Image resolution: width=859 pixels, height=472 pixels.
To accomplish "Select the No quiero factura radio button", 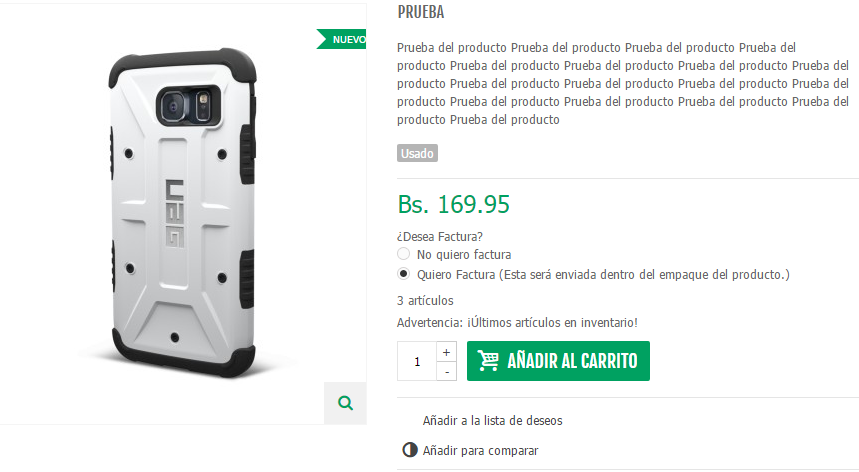I will [x=403, y=254].
